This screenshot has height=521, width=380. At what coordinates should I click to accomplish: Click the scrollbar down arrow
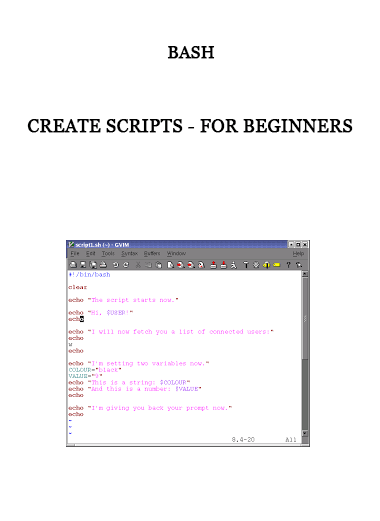click(305, 433)
